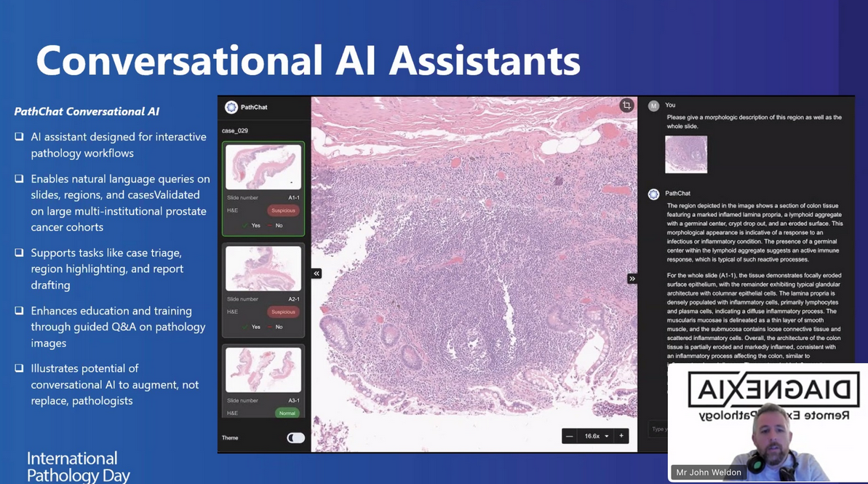Mark slide A2-1 as No
This screenshot has width=868, height=484.
[276, 327]
